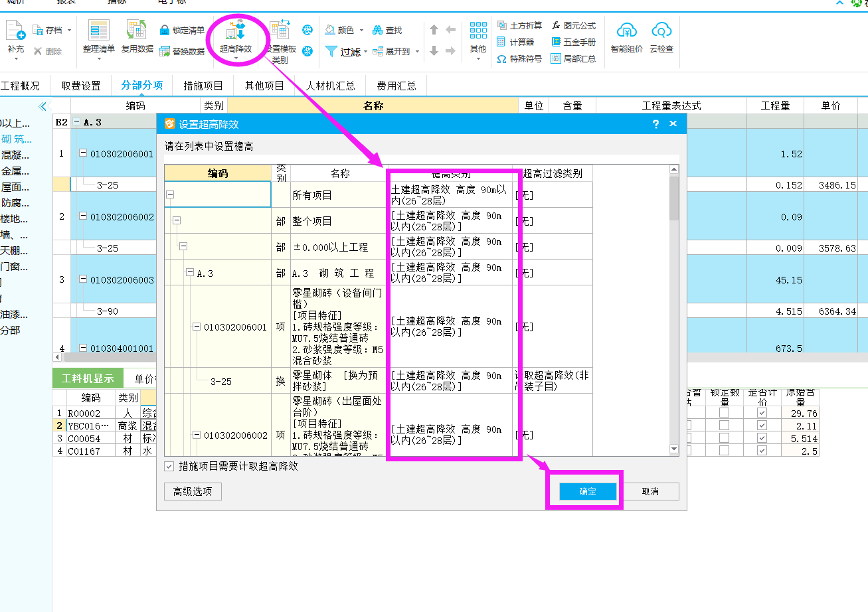Collapse item 010302006001 in the dialog tree
868x612 pixels.
point(197,327)
